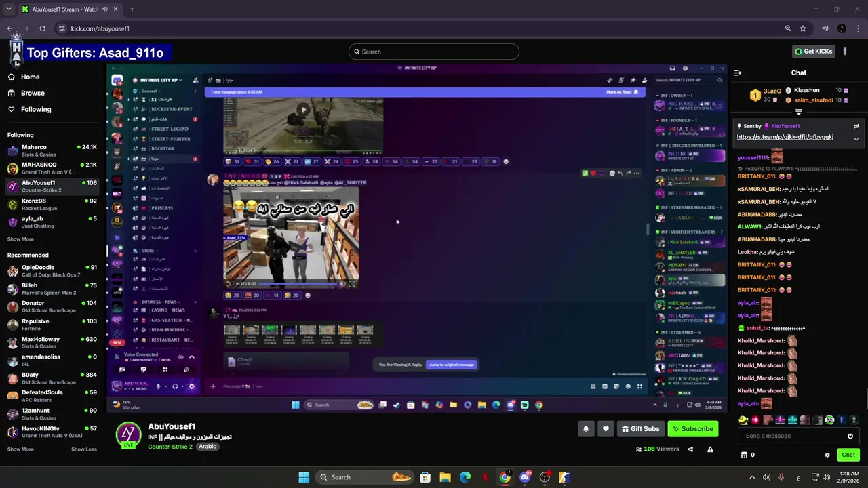868x488 pixels.
Task: Share the stream via share icon
Action: (690, 449)
